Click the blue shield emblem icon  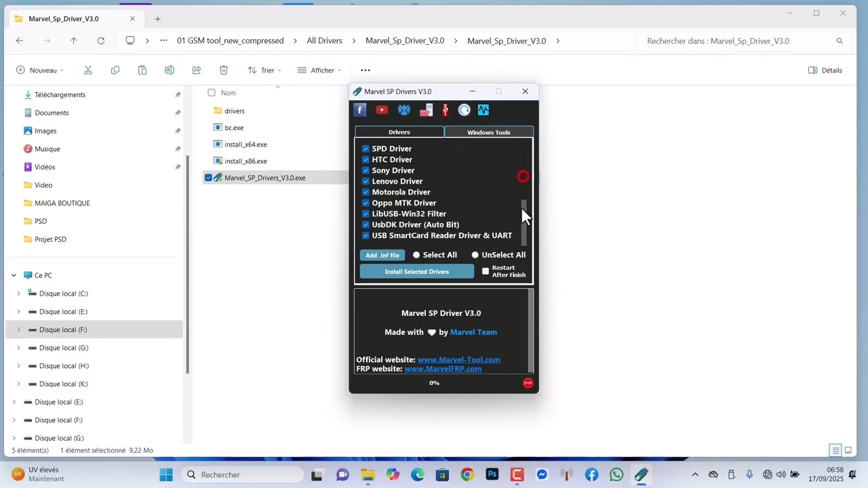click(404, 110)
